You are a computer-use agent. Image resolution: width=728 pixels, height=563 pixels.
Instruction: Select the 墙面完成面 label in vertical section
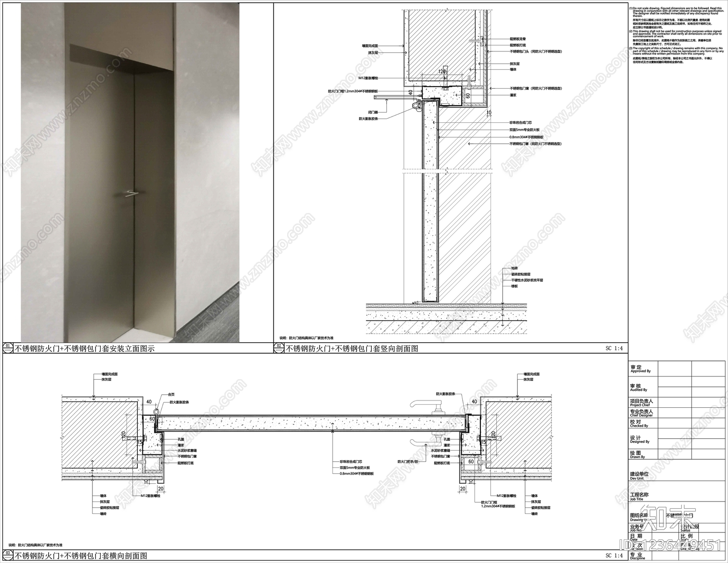370,46
